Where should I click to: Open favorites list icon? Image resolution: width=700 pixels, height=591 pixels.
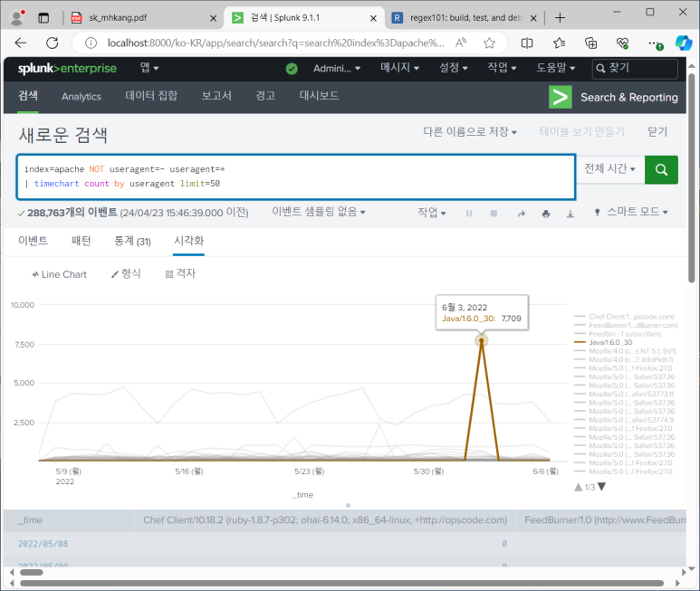point(559,43)
